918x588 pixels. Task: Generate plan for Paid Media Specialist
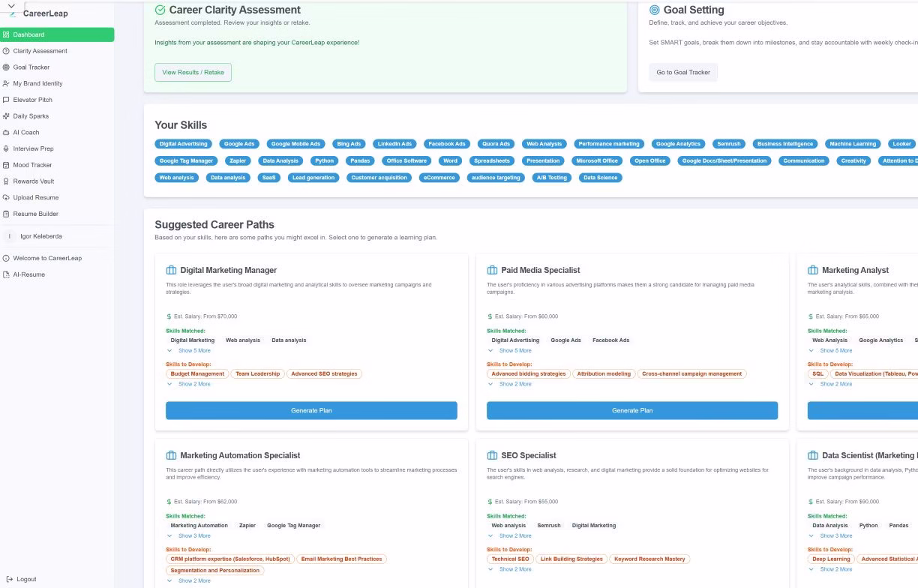(631, 410)
